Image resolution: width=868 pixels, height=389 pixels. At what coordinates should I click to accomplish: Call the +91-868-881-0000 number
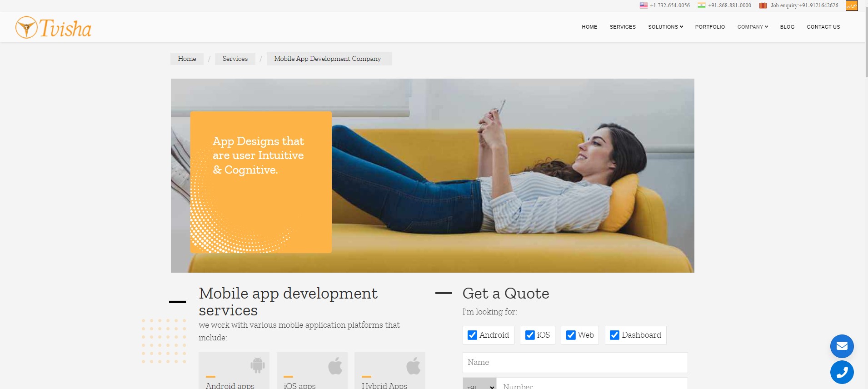coord(729,5)
